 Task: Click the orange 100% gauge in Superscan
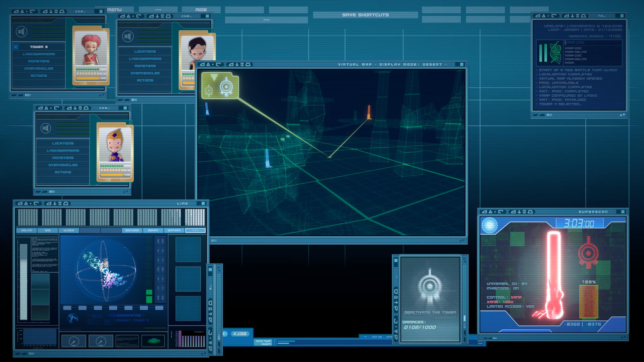point(589,302)
